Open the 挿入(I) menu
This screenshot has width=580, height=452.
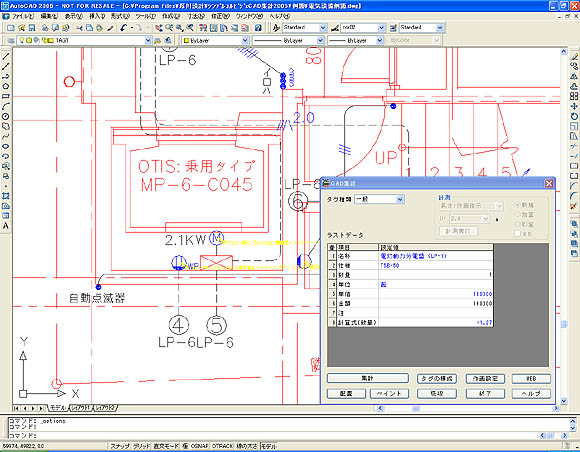coord(97,16)
